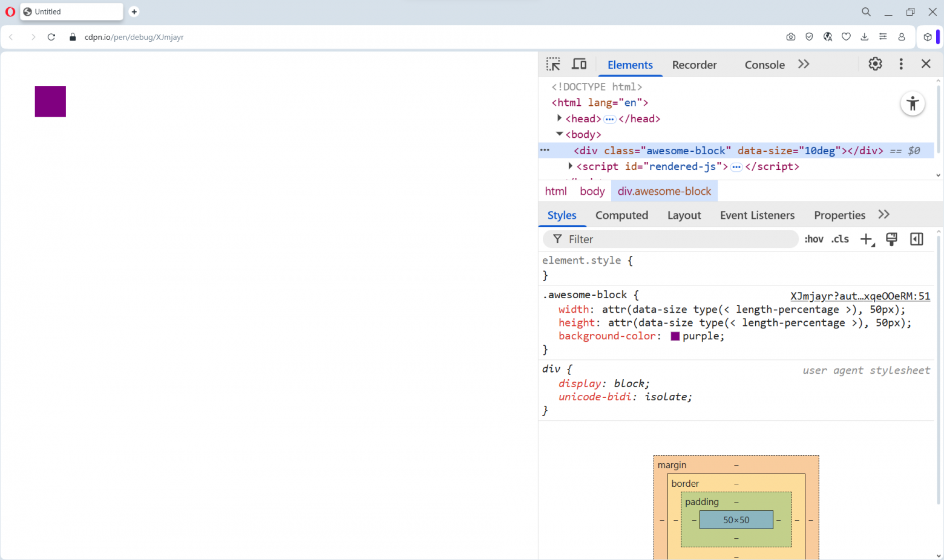Expand the head element node
944x560 pixels.
560,119
